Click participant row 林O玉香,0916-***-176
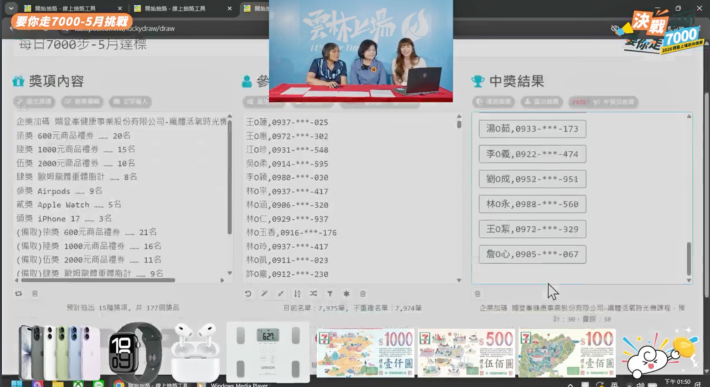This screenshot has width=710, height=387. coord(292,233)
